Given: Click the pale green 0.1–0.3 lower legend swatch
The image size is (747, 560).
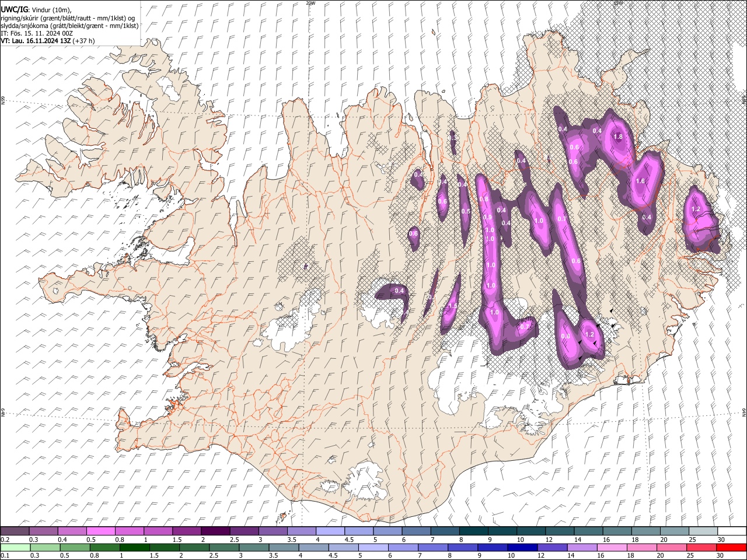Looking at the screenshot, I should click(x=15, y=547).
